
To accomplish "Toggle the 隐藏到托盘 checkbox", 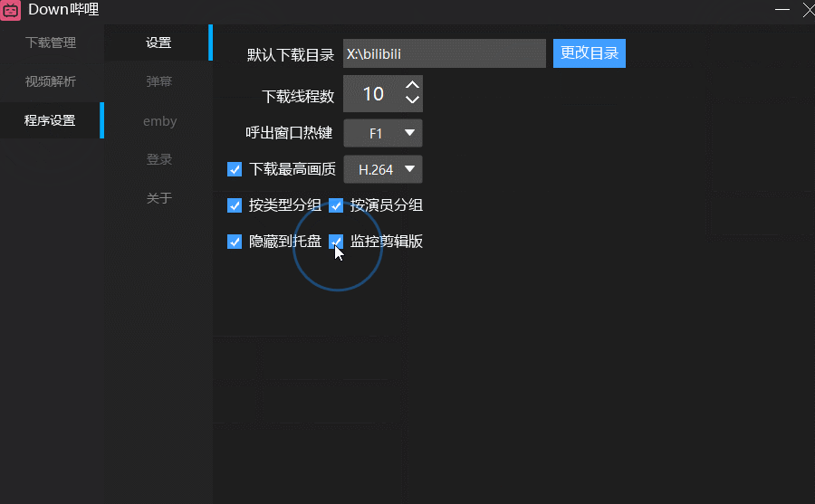I will point(235,242).
